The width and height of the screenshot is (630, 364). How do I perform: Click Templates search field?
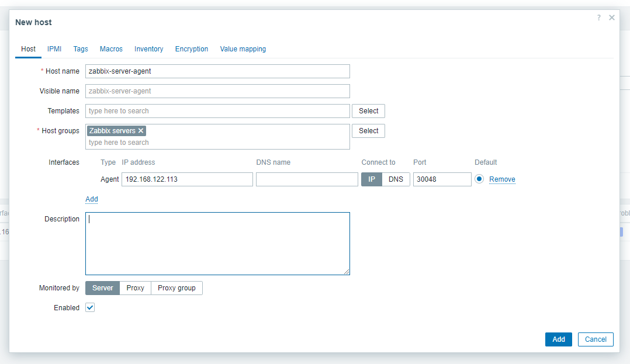coord(217,111)
